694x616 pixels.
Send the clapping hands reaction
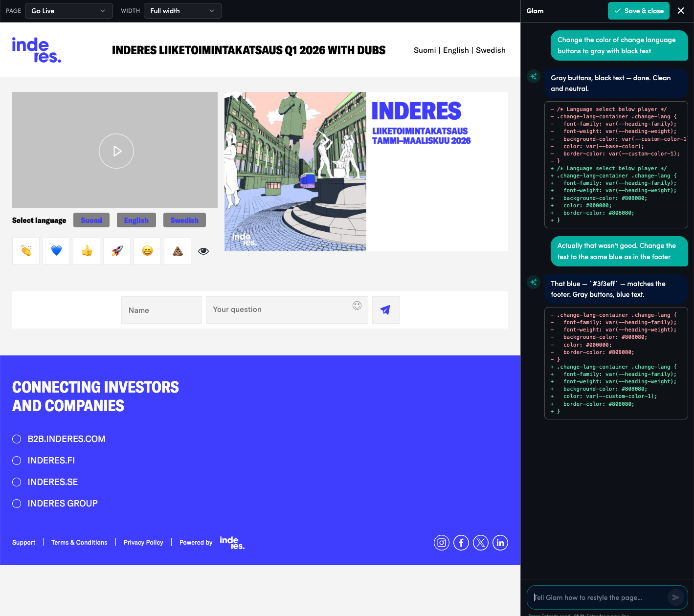pyautogui.click(x=26, y=251)
